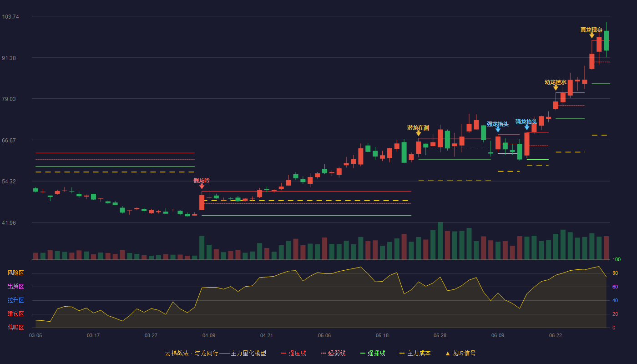Image resolution: width=637 pixels, height=364 pixels.
Task: Toggle the 龙吟信号 legend series
Action: pos(460,353)
